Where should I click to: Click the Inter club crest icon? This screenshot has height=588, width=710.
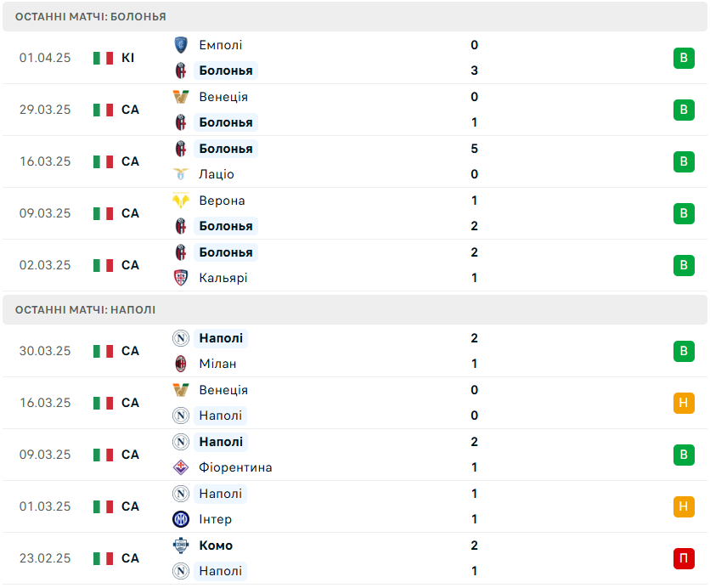[180, 519]
